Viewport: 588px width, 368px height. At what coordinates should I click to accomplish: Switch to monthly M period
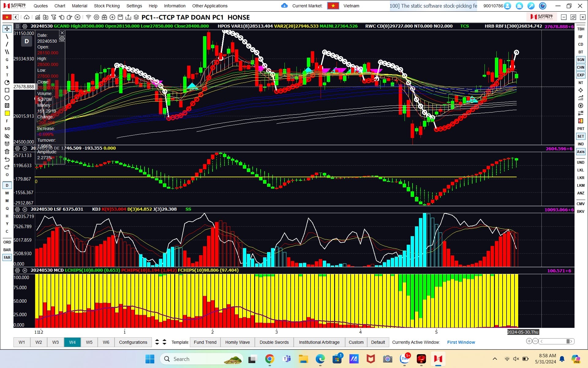click(7, 201)
